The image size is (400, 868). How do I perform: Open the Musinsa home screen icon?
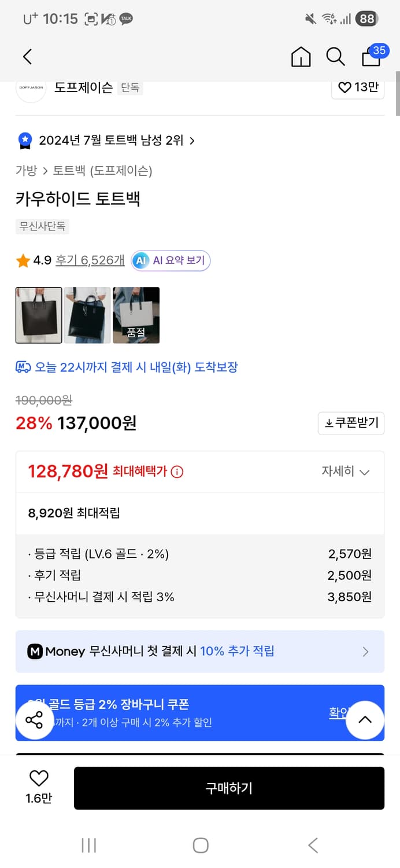301,57
